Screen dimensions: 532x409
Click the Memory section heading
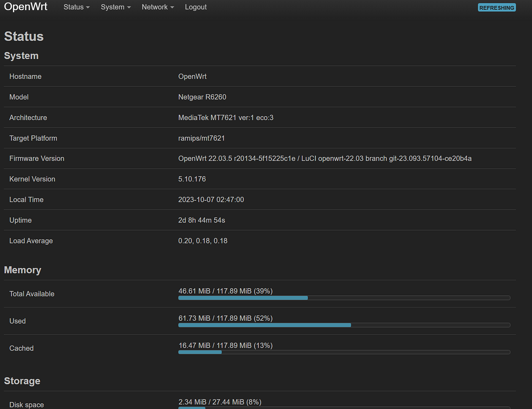point(22,270)
